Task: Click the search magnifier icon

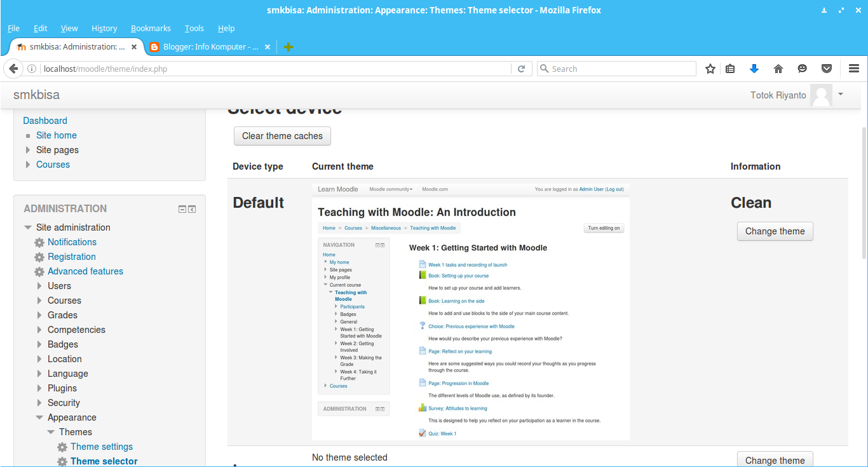Action: 544,69
